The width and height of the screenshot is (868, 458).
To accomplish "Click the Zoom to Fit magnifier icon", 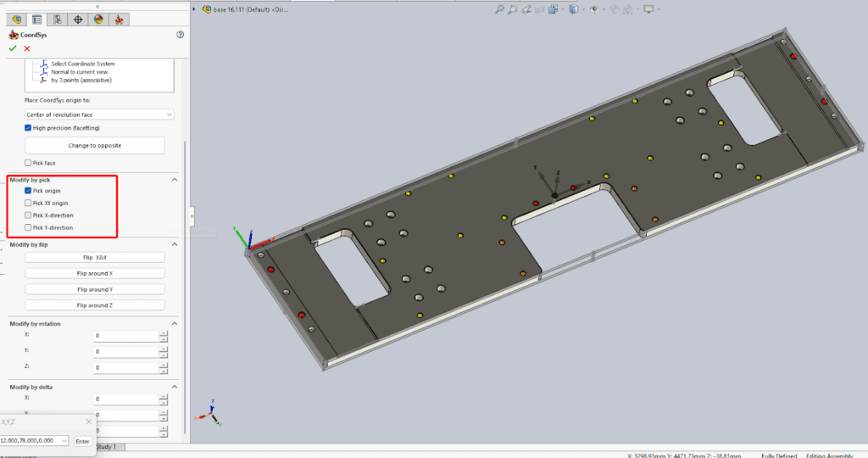I will pyautogui.click(x=501, y=9).
